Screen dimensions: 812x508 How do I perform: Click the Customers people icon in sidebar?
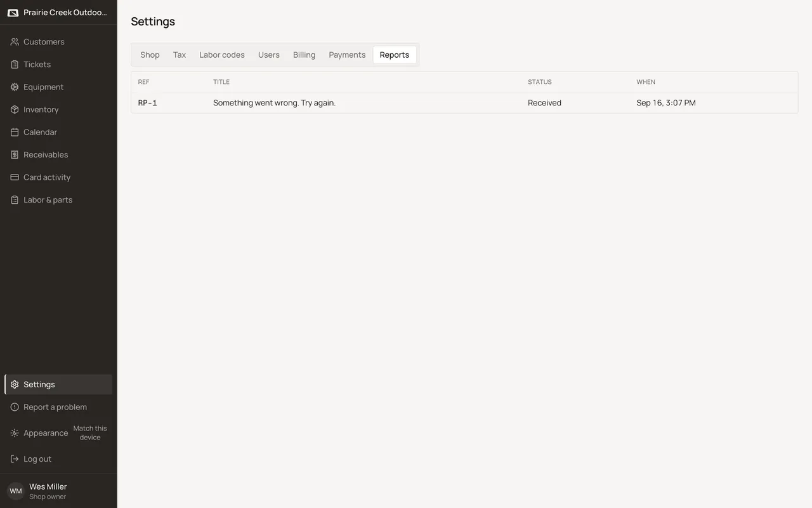(15, 42)
